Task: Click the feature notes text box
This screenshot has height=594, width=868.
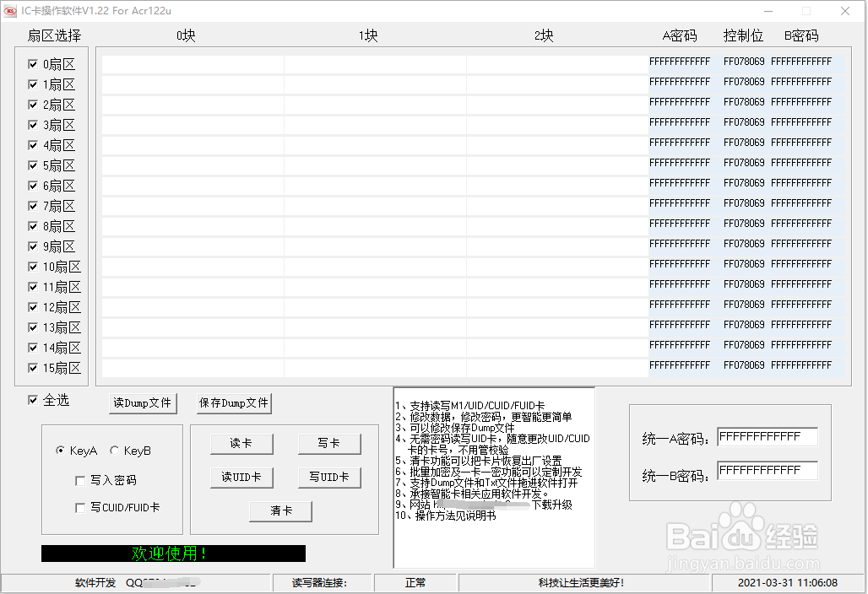Action: pyautogui.click(x=494, y=478)
